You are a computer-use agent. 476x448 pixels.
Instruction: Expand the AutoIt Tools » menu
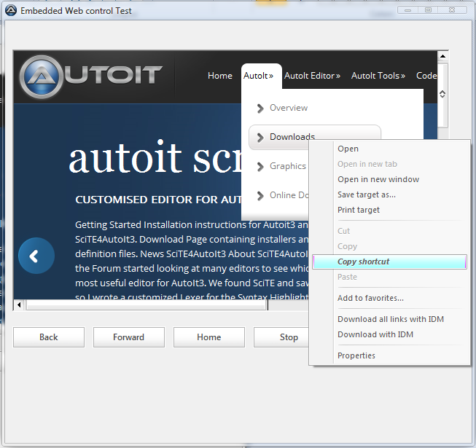378,76
